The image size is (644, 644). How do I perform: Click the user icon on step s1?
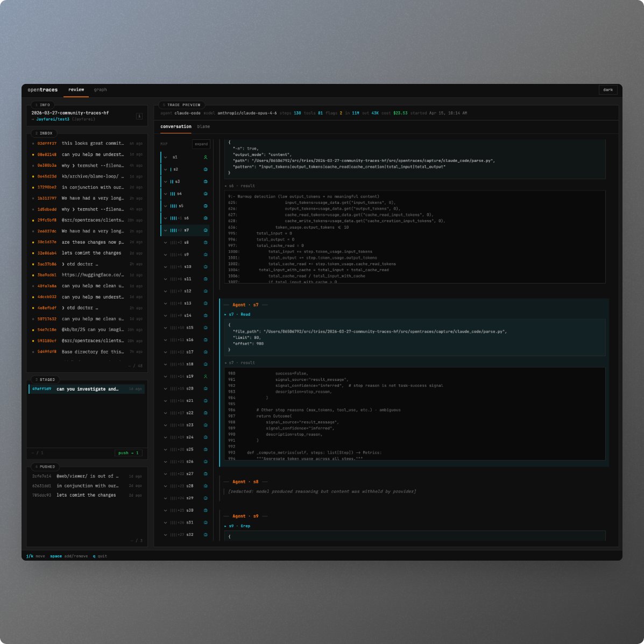(x=206, y=157)
